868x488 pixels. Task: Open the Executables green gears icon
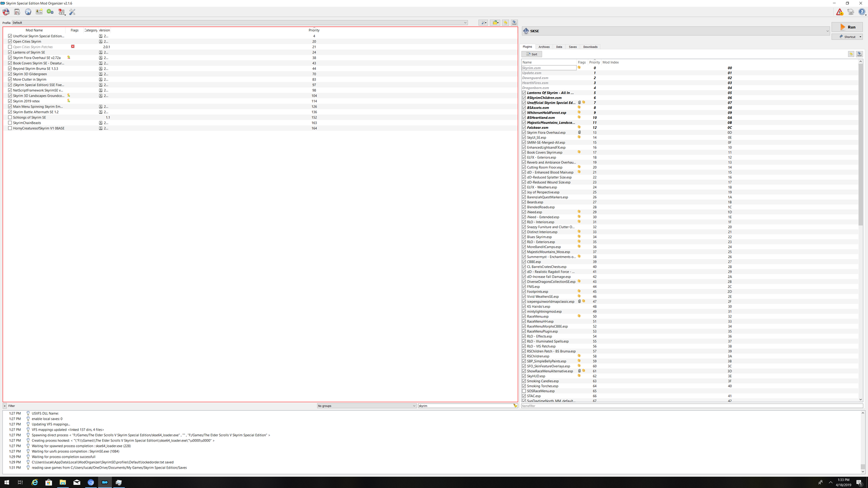50,12
